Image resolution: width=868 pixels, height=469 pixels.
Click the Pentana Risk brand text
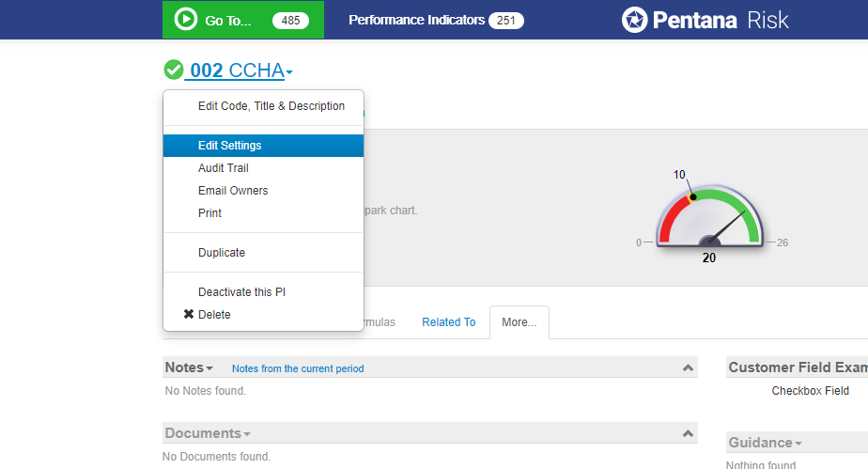(721, 21)
